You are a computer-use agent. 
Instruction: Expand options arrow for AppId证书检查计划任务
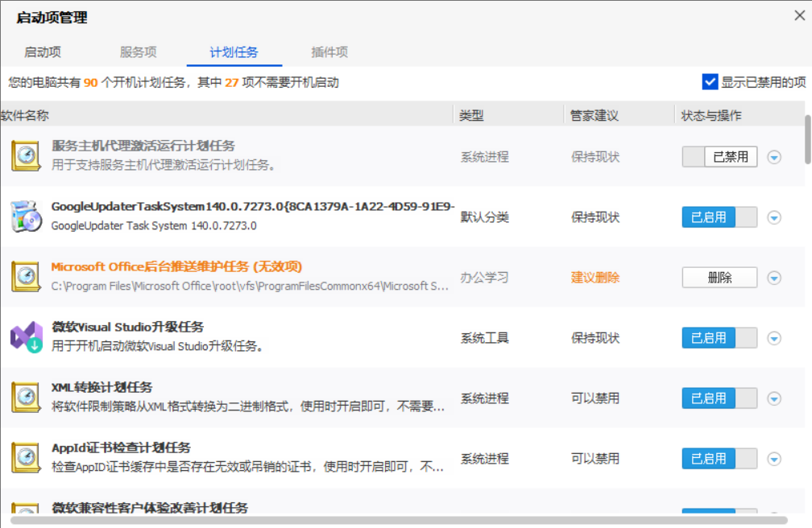(774, 459)
